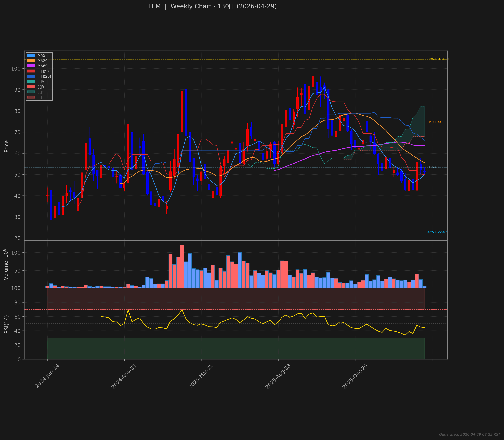Click the PH 74.83 level label
The height and width of the screenshot is (440, 504).
click(434, 122)
